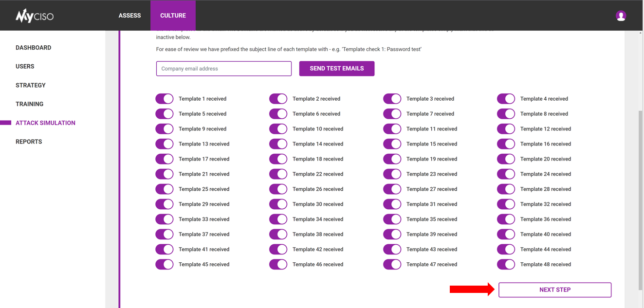The image size is (644, 308).
Task: Select the CULTURE top navigation tab
Action: (173, 16)
